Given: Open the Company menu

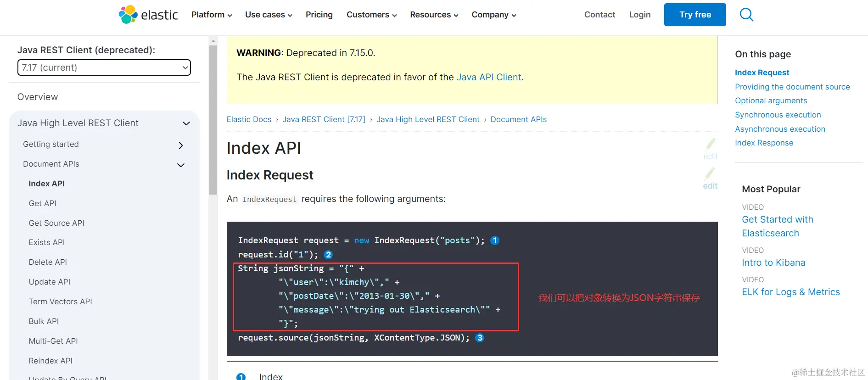Looking at the screenshot, I should (494, 15).
